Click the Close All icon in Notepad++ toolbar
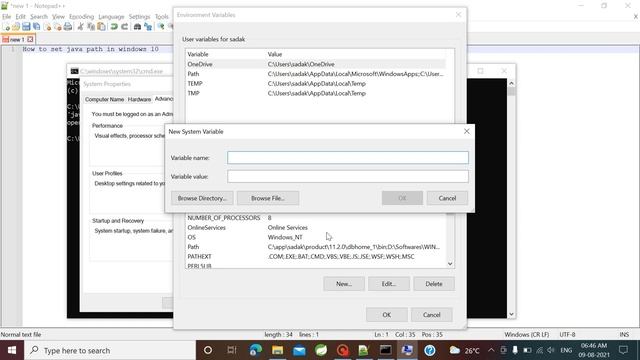Viewport: 640px width, 360px height. coord(58,27)
